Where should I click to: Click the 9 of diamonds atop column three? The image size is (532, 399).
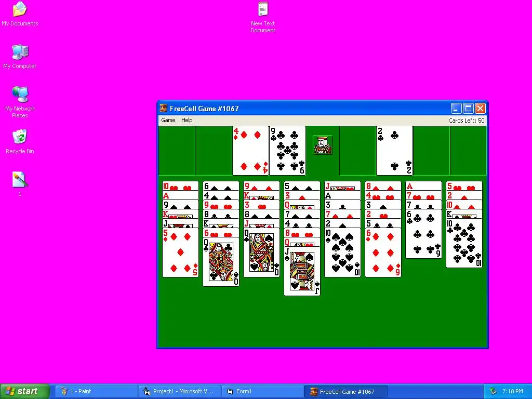261,186
